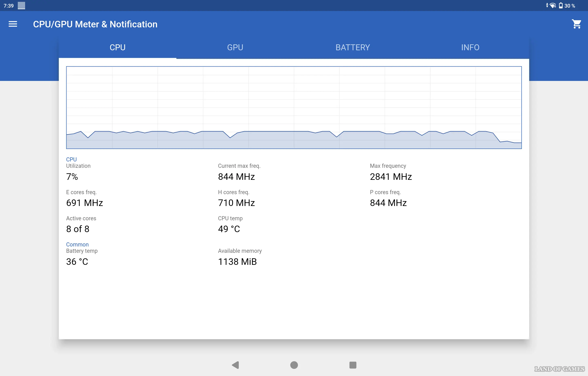
Task: Switch to the BATTERY tab
Action: click(353, 47)
